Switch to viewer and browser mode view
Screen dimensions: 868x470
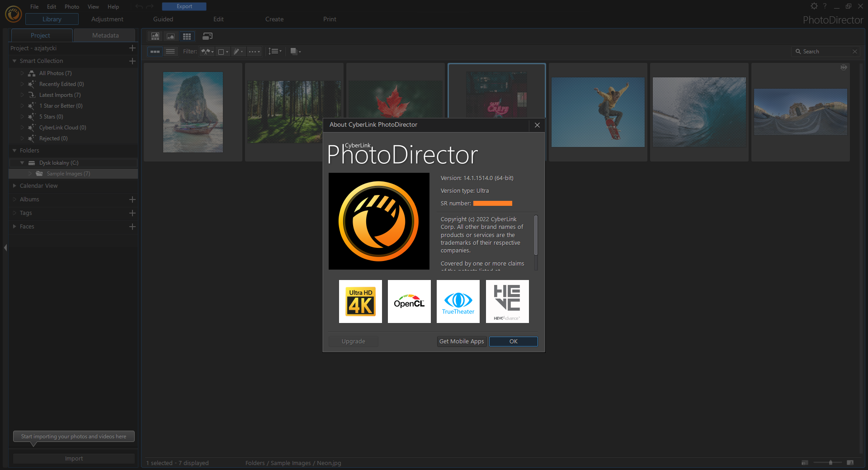[155, 36]
